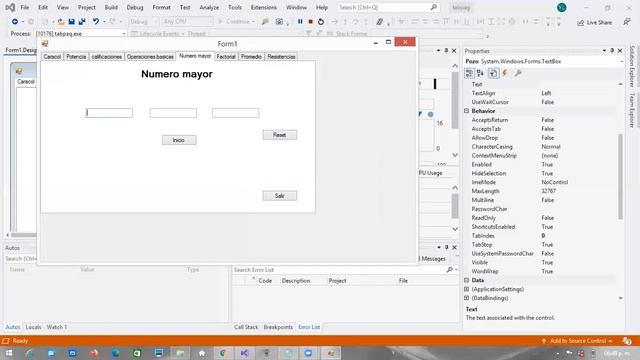Click the Properties page button icon
Image resolution: width=640 pixels, height=360 pixels.
click(493, 73)
